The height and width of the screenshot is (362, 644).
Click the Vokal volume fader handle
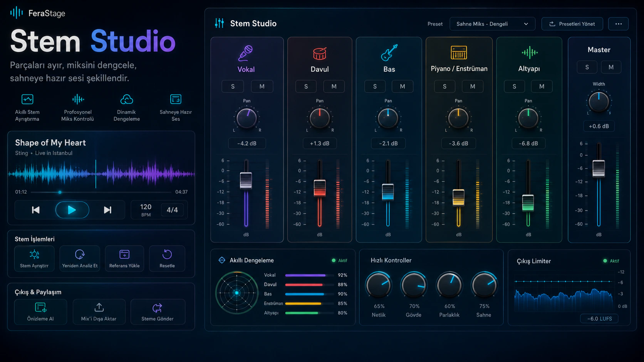[246, 180]
